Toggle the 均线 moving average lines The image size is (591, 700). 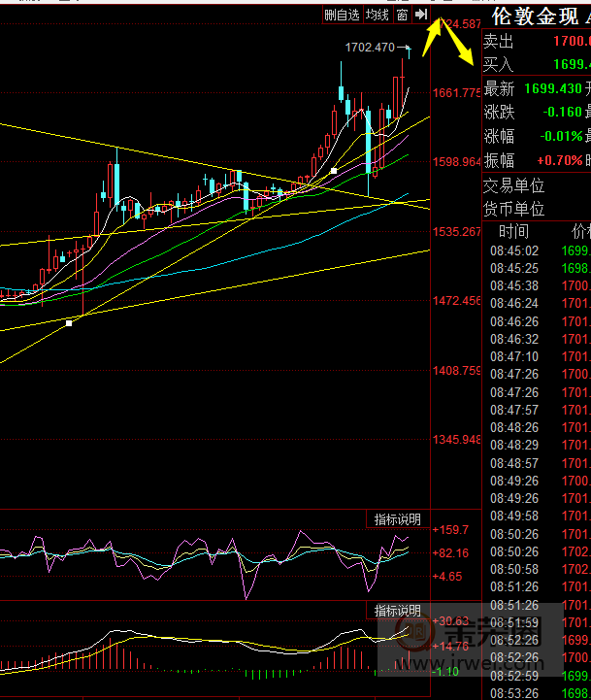click(x=377, y=15)
